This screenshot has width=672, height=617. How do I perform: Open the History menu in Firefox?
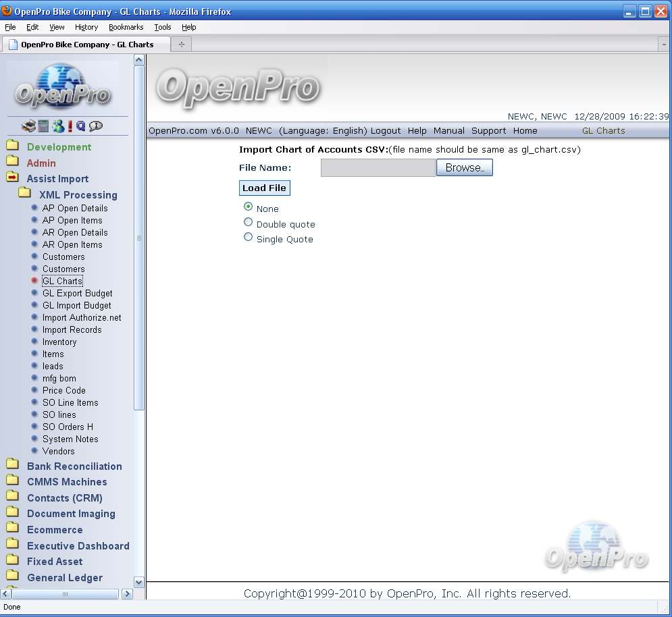click(86, 27)
